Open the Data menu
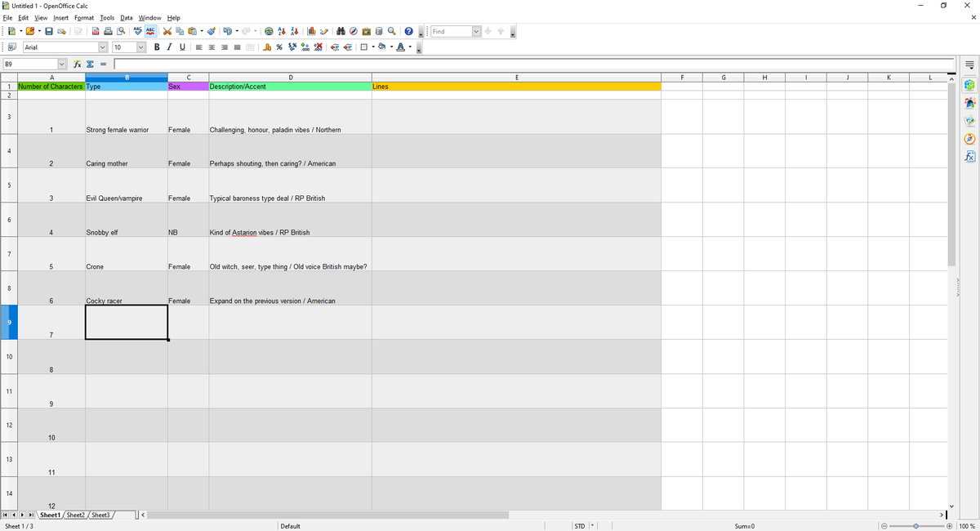Screen dimensions: 980x531 tap(127, 18)
